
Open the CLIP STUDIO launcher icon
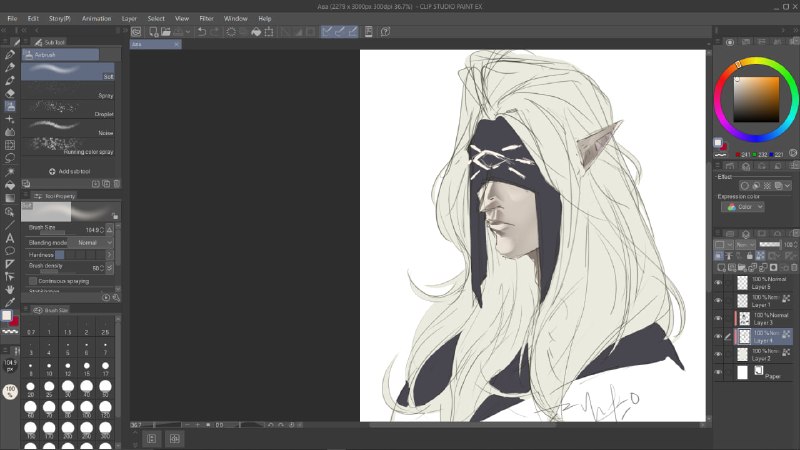pos(136,32)
